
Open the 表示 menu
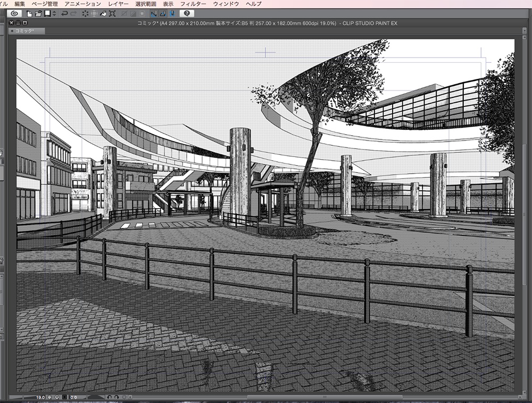(x=168, y=4)
